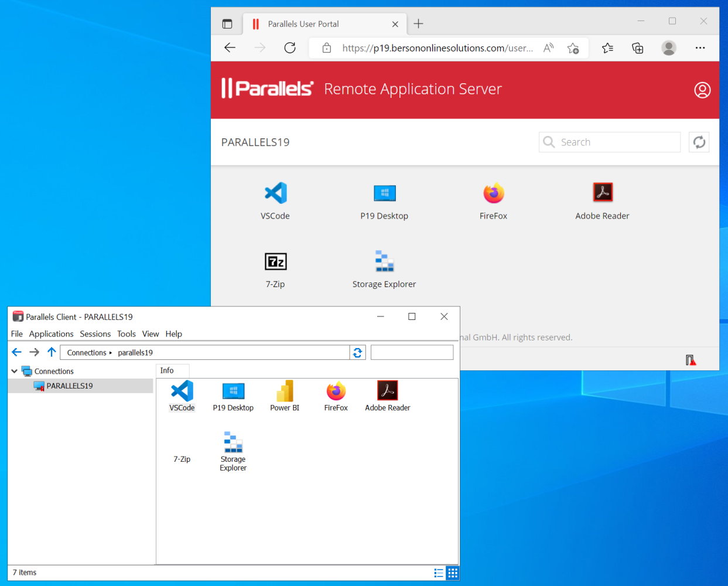The height and width of the screenshot is (586, 728).
Task: Click the user account icon in the red portal header
Action: 702,90
